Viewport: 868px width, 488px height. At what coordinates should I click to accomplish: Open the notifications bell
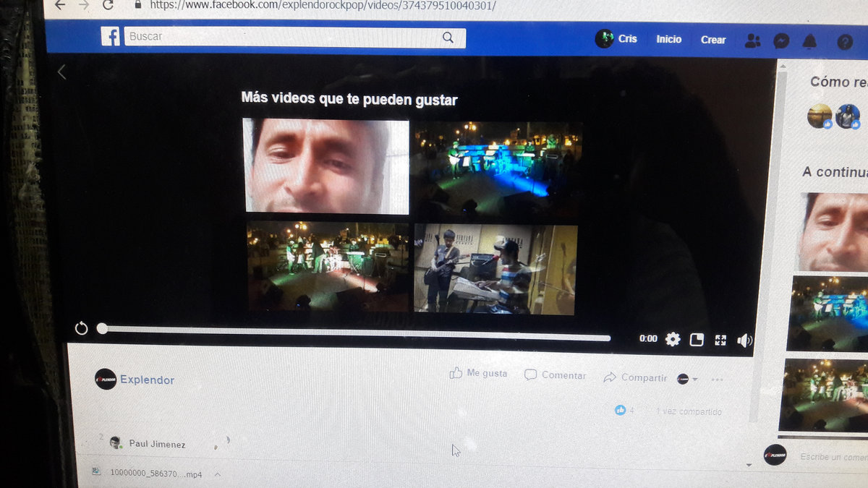point(809,42)
